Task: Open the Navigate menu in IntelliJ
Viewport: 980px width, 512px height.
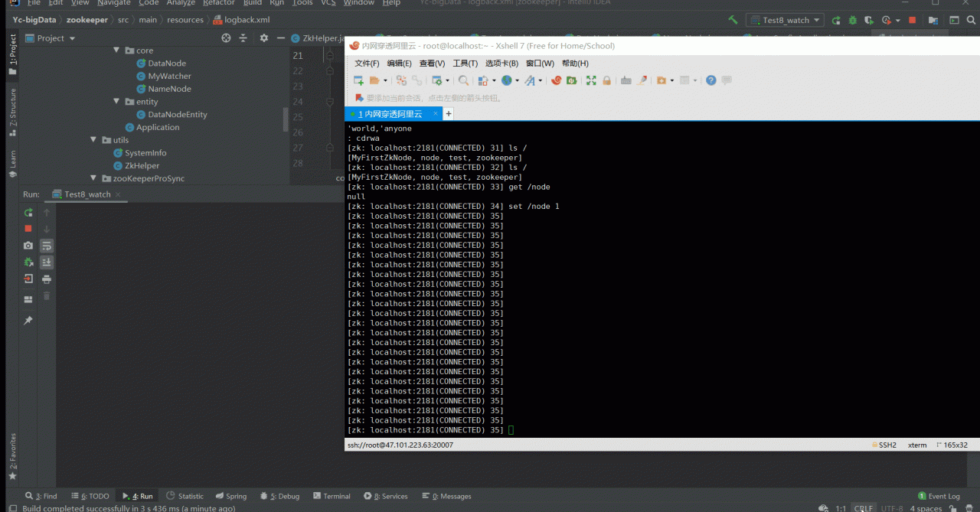Action: click(114, 3)
